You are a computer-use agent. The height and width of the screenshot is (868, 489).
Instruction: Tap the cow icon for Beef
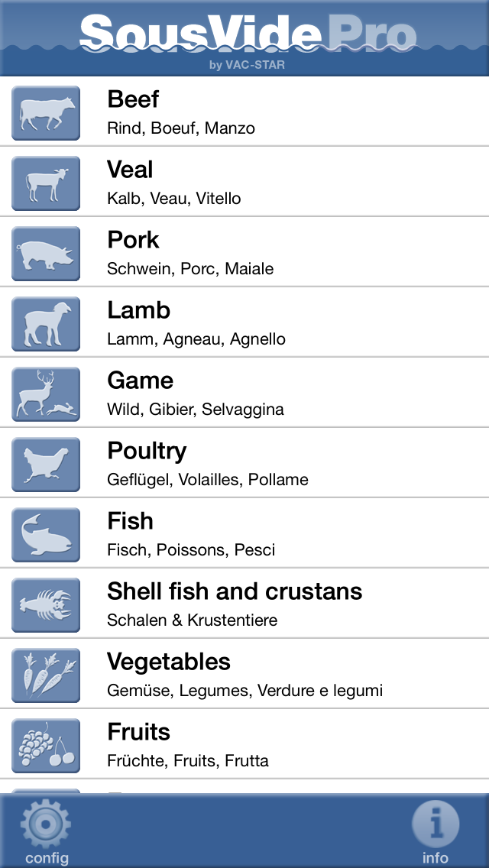pyautogui.click(x=46, y=113)
